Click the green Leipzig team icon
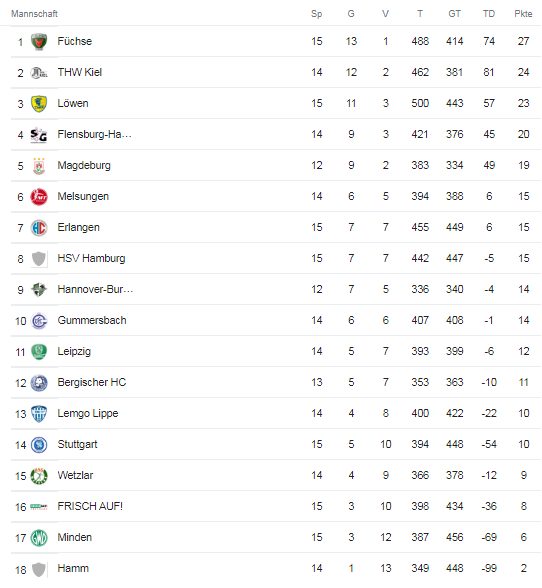This screenshot has height=588, width=542. point(39,352)
